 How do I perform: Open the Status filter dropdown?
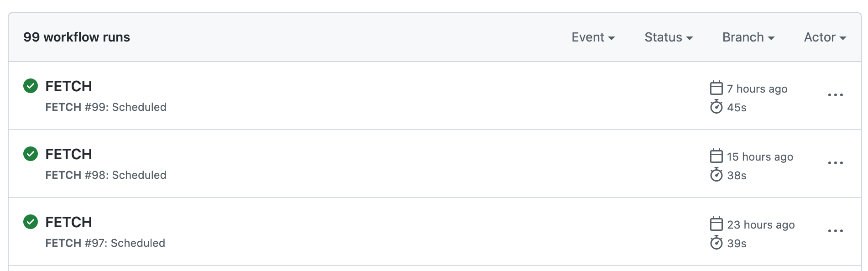(x=669, y=37)
